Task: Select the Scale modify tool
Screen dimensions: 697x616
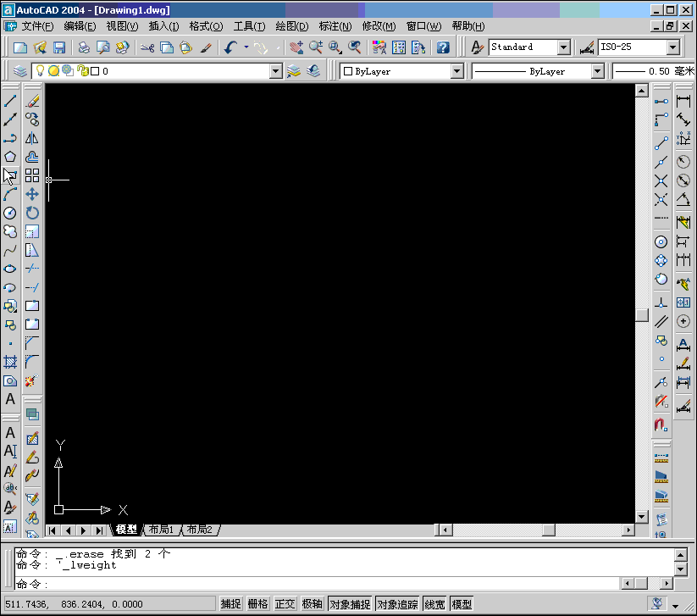Action: [x=32, y=231]
